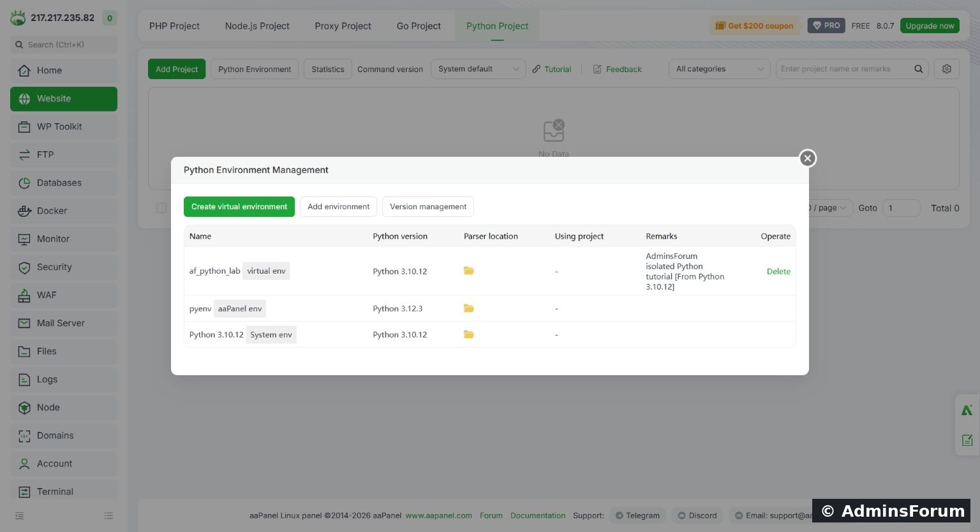This screenshot has height=532, width=980.
Task: Open Terminal in the sidebar
Action: coord(64,491)
